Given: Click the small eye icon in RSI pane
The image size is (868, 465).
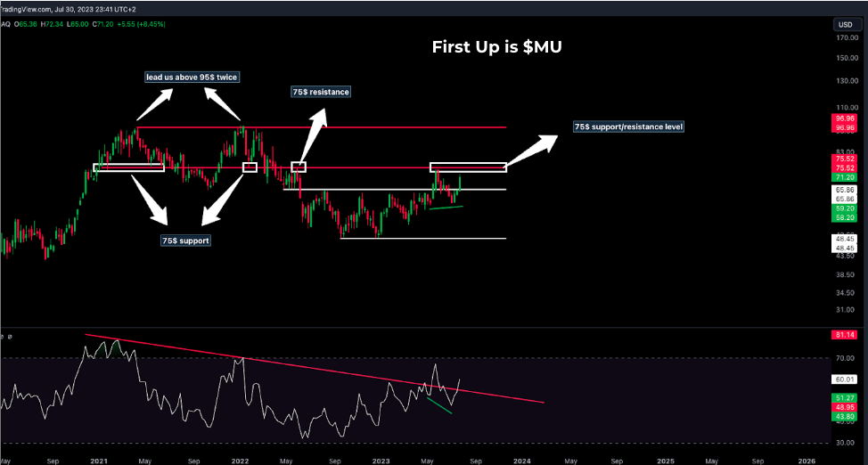Looking at the screenshot, I should 4,337.
